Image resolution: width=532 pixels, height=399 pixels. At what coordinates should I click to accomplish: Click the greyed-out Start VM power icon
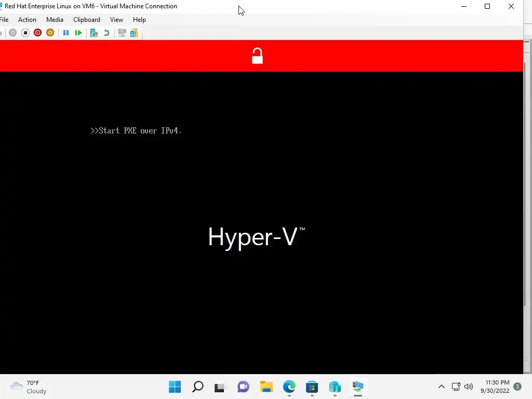[12, 33]
